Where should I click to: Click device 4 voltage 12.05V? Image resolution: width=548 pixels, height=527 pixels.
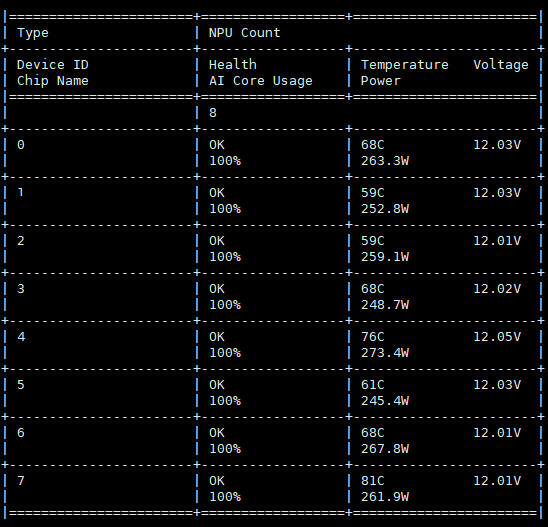(x=497, y=337)
